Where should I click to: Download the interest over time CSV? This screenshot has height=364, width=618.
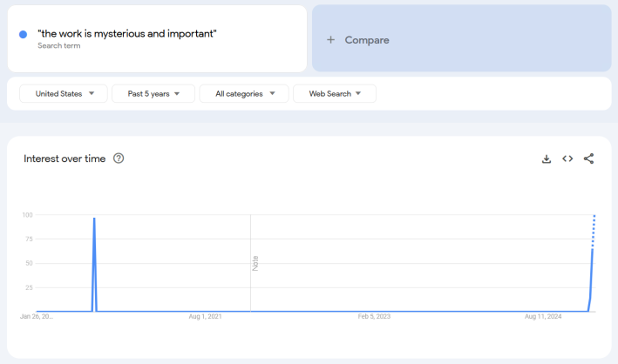click(x=547, y=158)
